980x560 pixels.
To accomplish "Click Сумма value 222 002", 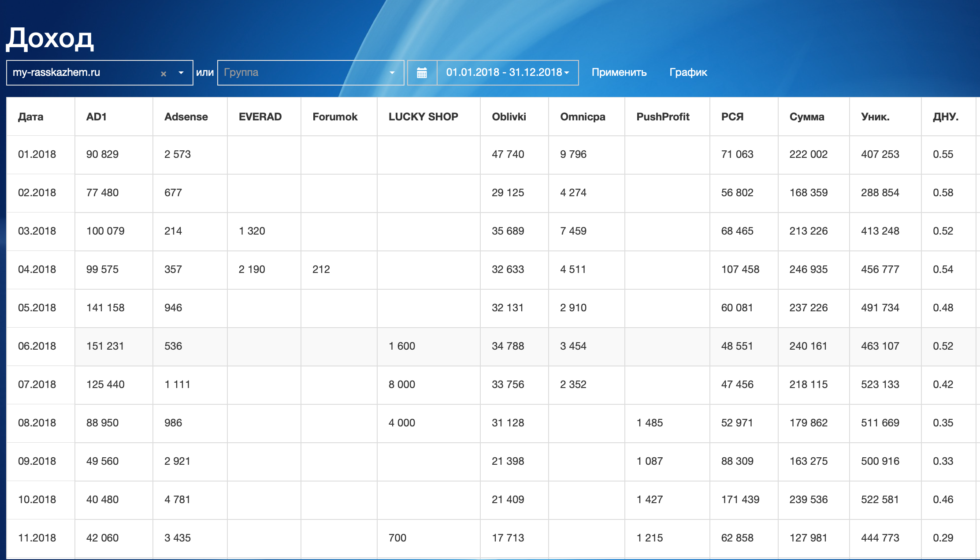I will (809, 154).
